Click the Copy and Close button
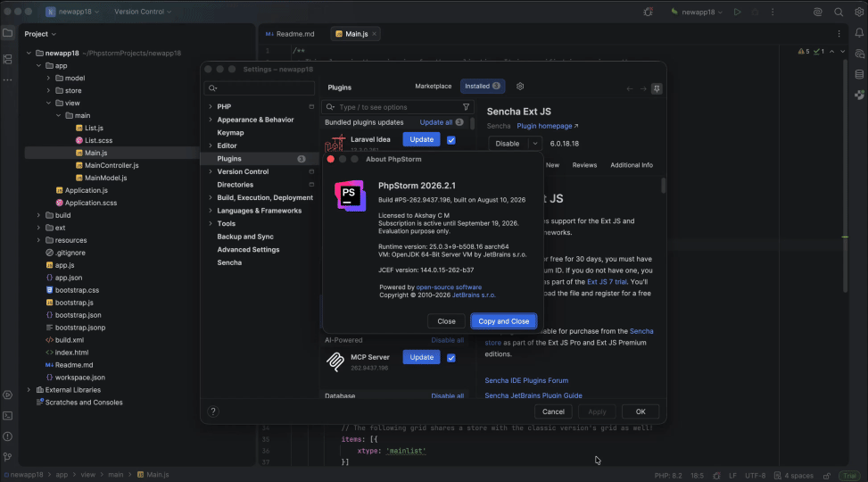 point(504,321)
